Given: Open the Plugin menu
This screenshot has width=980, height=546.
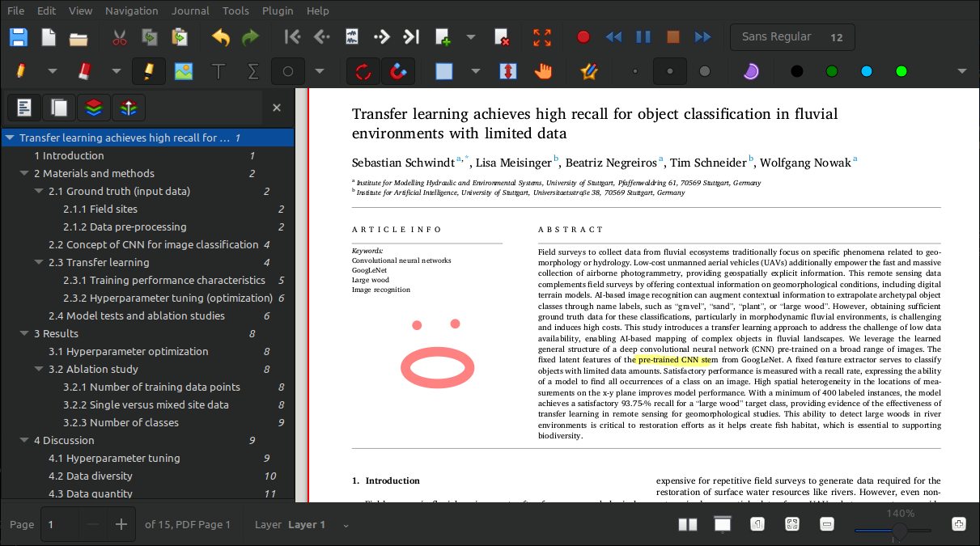Looking at the screenshot, I should [x=278, y=11].
